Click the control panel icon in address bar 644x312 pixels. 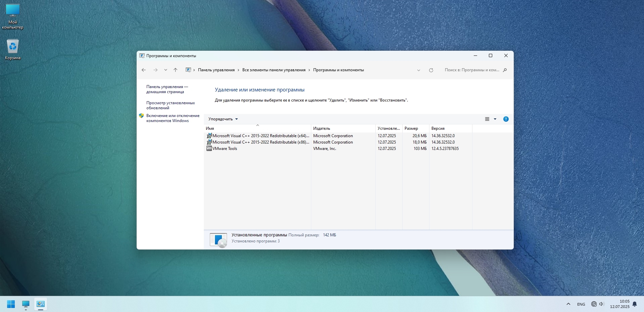[x=188, y=70]
